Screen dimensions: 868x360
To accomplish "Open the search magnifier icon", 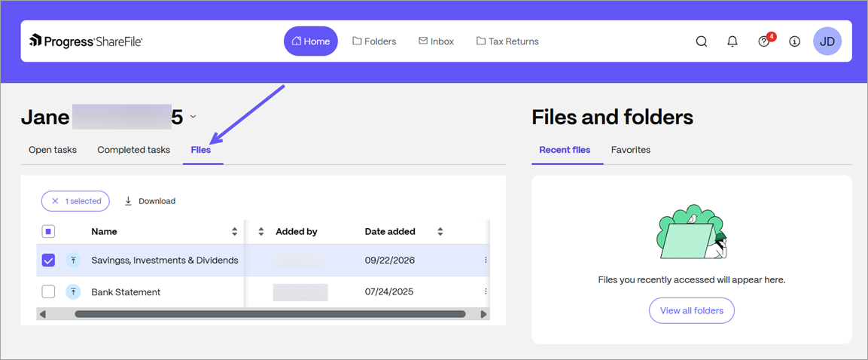I will point(702,41).
